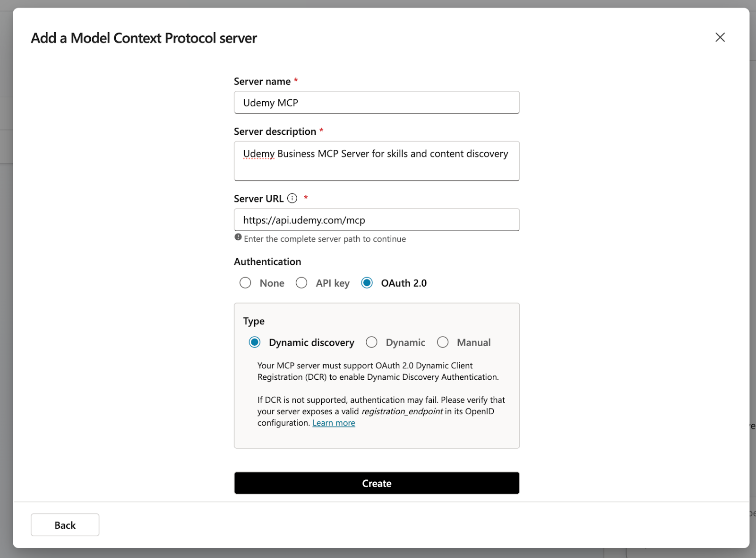
Task: Select the None authentication option
Action: (245, 283)
